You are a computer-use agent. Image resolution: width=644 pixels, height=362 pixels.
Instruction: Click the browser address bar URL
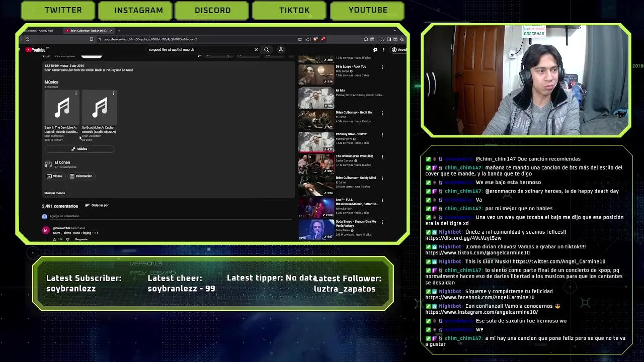pyautogui.click(x=150, y=39)
